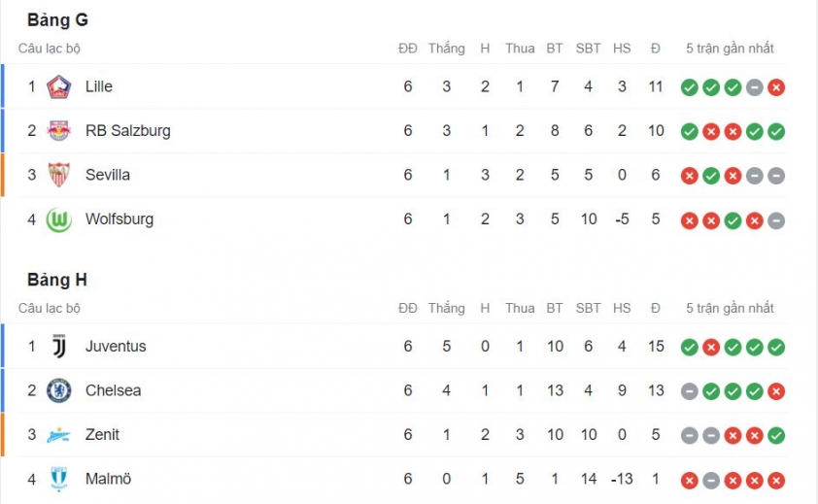Select the Bảng G group heading
The width and height of the screenshot is (818, 504).
point(58,20)
